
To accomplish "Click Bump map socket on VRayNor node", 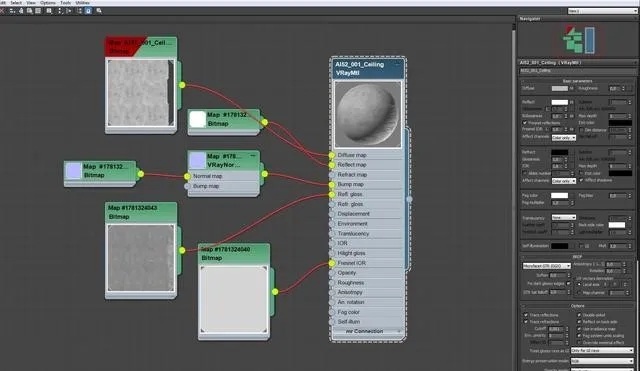I will (x=187, y=186).
